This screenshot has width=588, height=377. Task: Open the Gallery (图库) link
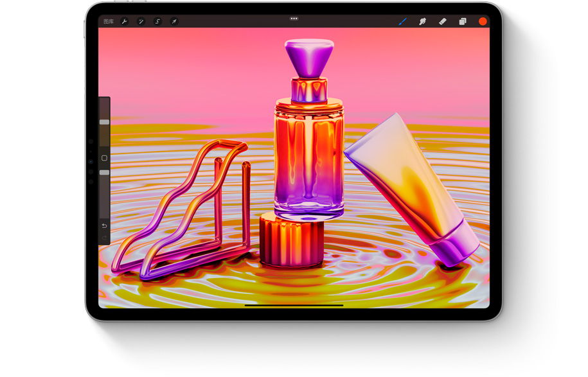click(x=109, y=21)
